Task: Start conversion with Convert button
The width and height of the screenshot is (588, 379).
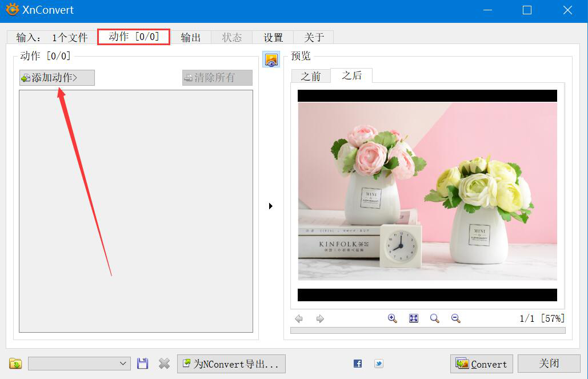Action: coord(482,364)
